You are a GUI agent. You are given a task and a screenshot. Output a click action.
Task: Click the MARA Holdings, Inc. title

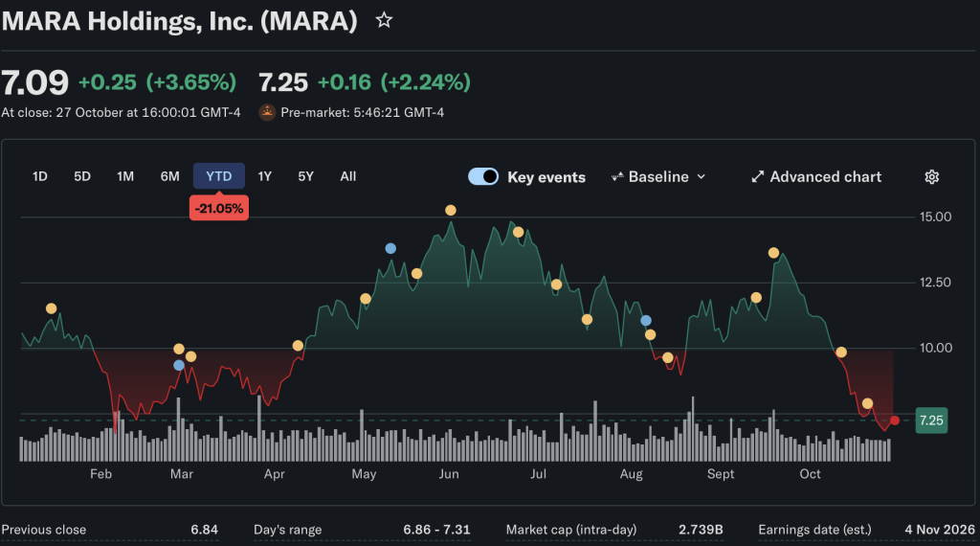click(x=179, y=21)
